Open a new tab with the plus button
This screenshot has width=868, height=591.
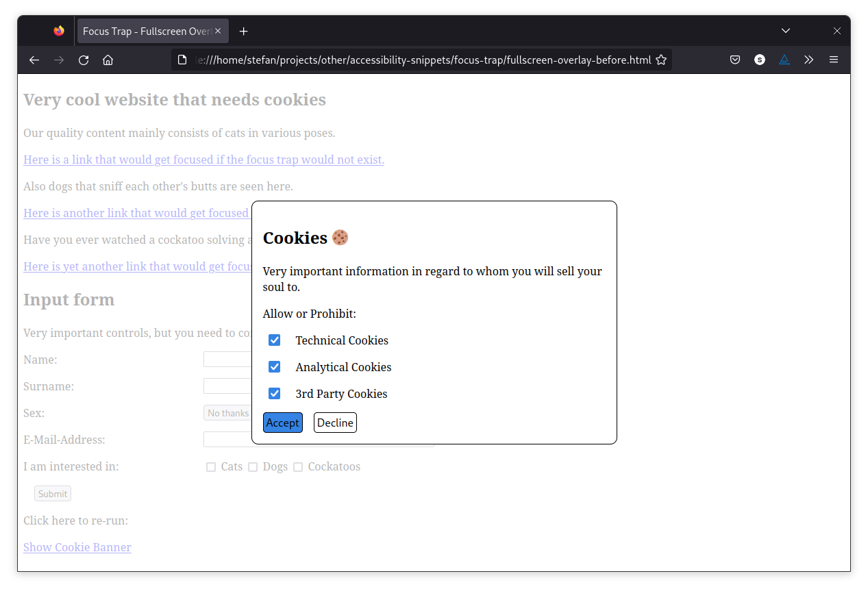[243, 31]
